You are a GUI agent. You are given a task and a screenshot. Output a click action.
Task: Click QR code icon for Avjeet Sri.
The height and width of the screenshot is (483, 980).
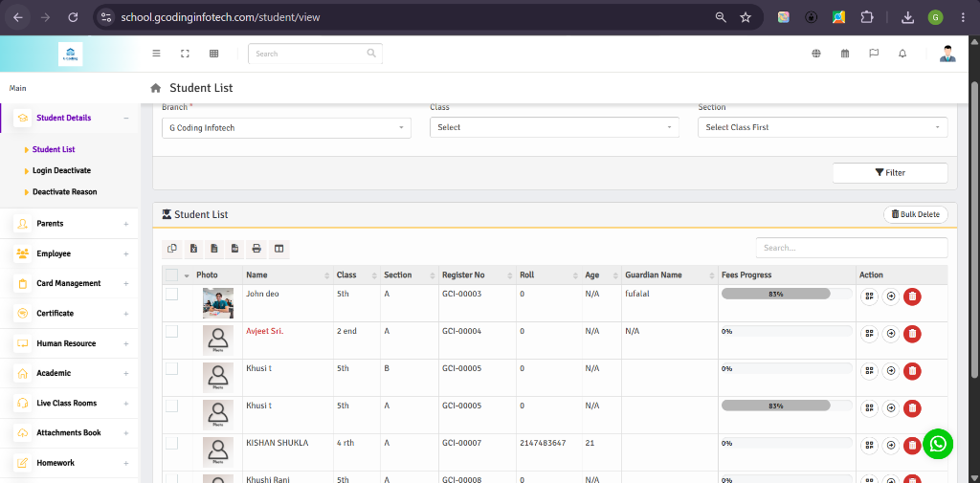(x=869, y=335)
